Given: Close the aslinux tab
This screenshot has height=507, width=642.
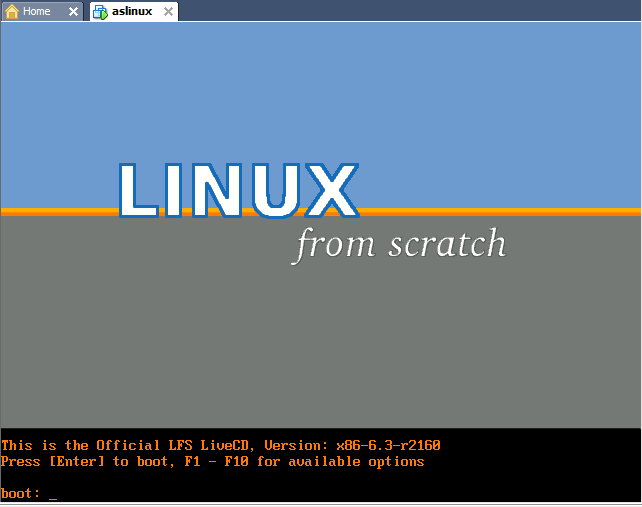Looking at the screenshot, I should [x=168, y=11].
